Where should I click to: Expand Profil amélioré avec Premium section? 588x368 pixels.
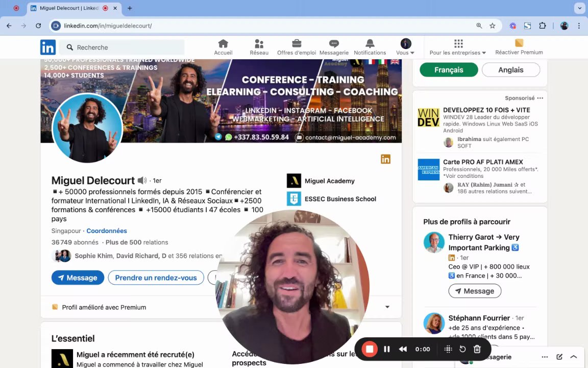point(387,307)
